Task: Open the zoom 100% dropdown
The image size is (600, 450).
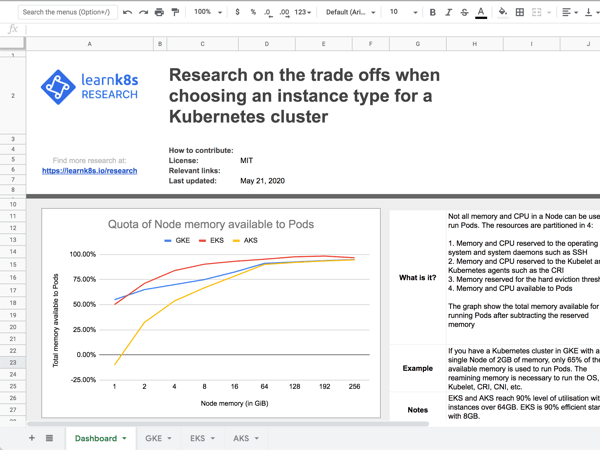Action: coord(208,12)
